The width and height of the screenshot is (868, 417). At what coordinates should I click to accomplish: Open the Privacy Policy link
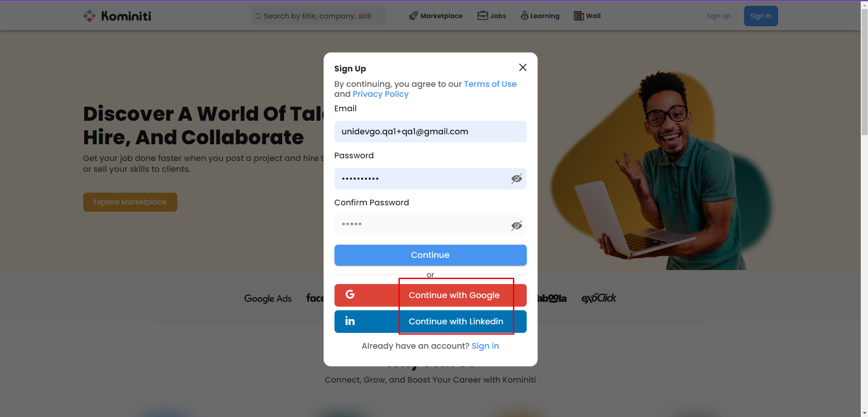(x=380, y=94)
